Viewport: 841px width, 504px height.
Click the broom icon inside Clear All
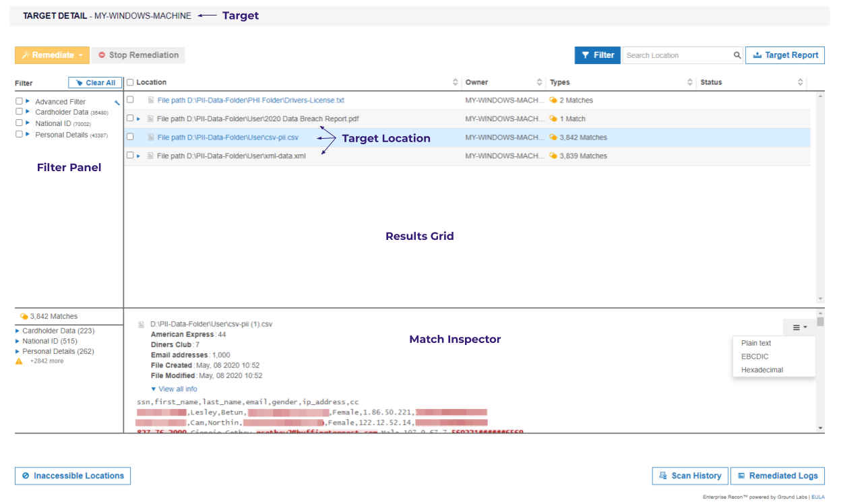click(x=80, y=82)
